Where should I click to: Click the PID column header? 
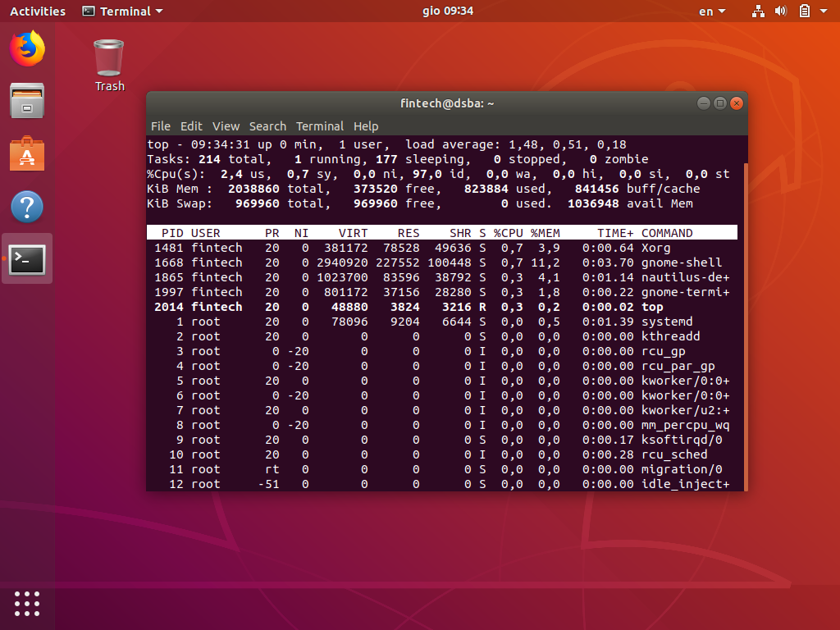pos(172,233)
